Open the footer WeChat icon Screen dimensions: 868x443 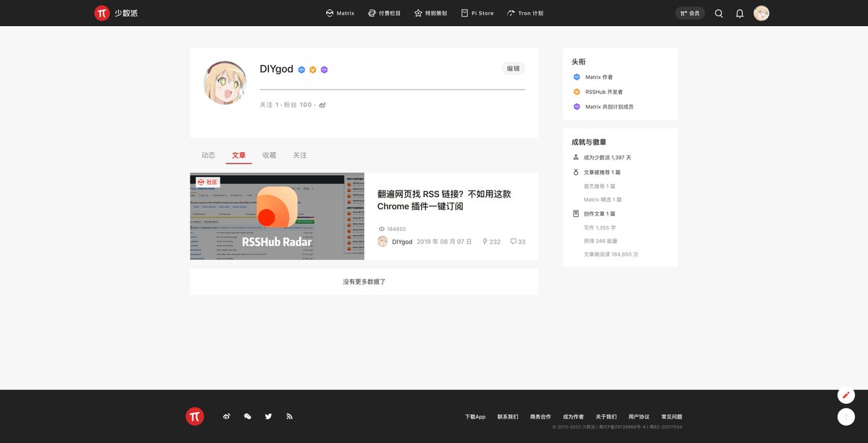pos(247,416)
